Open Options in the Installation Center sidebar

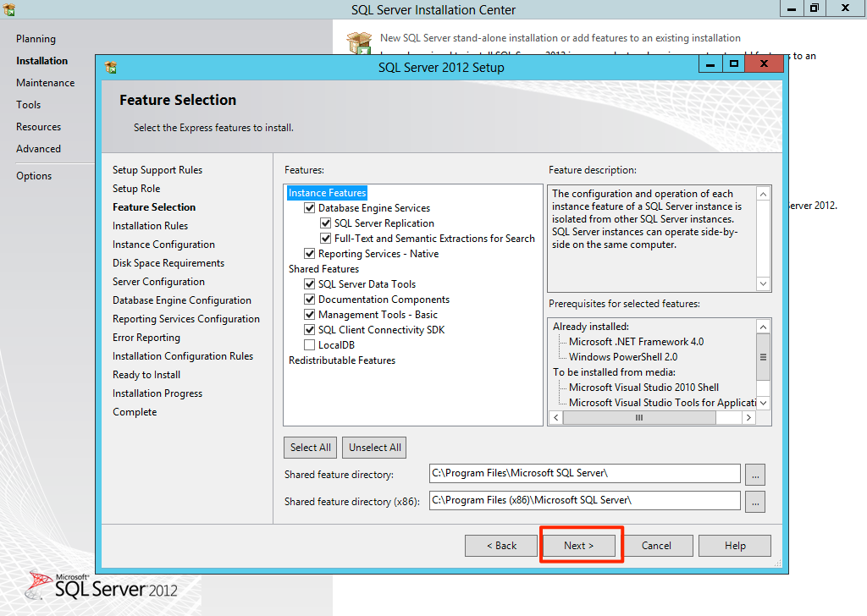(34, 176)
